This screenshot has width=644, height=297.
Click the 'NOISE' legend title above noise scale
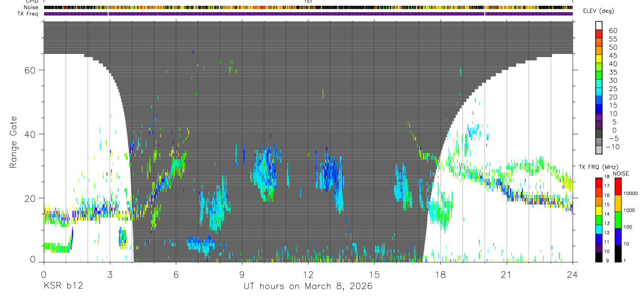coord(620,173)
